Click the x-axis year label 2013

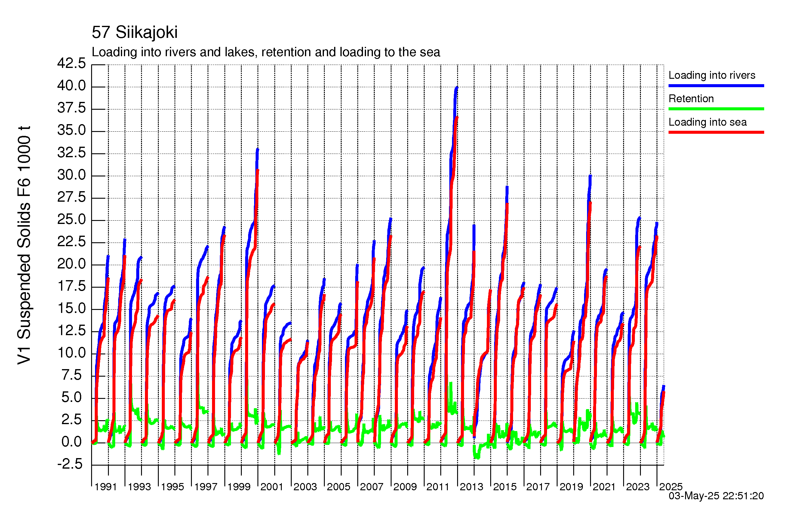[x=472, y=487]
